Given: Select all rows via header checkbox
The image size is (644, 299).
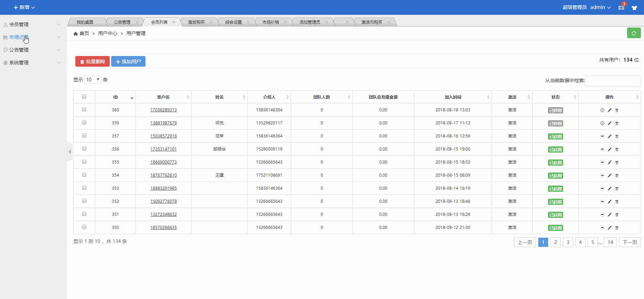Looking at the screenshot, I should click(84, 97).
